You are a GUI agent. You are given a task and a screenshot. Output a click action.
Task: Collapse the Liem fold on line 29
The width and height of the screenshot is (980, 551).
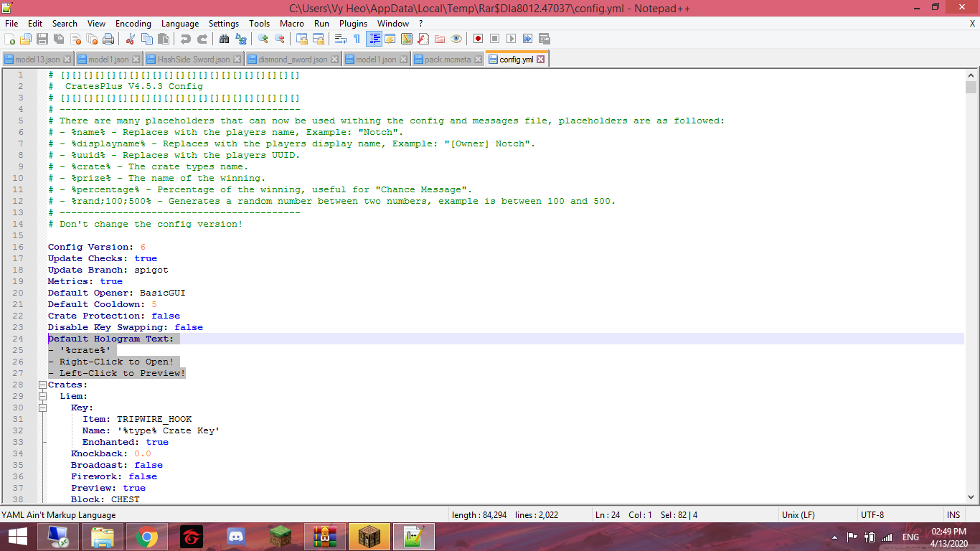[x=42, y=396]
